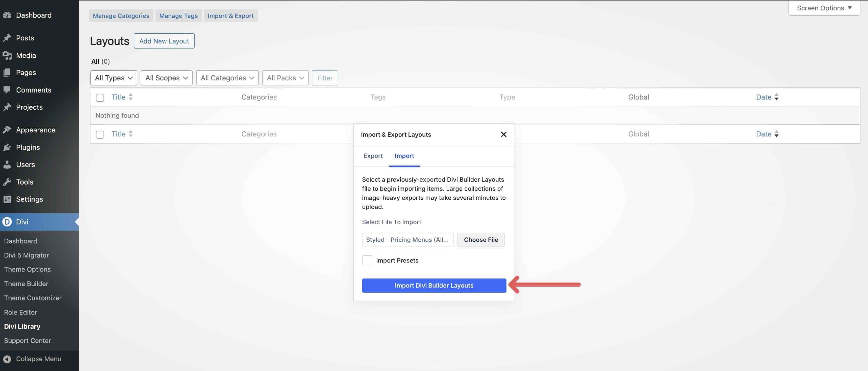This screenshot has height=371, width=868.
Task: Click Add New Layout
Action: click(164, 41)
